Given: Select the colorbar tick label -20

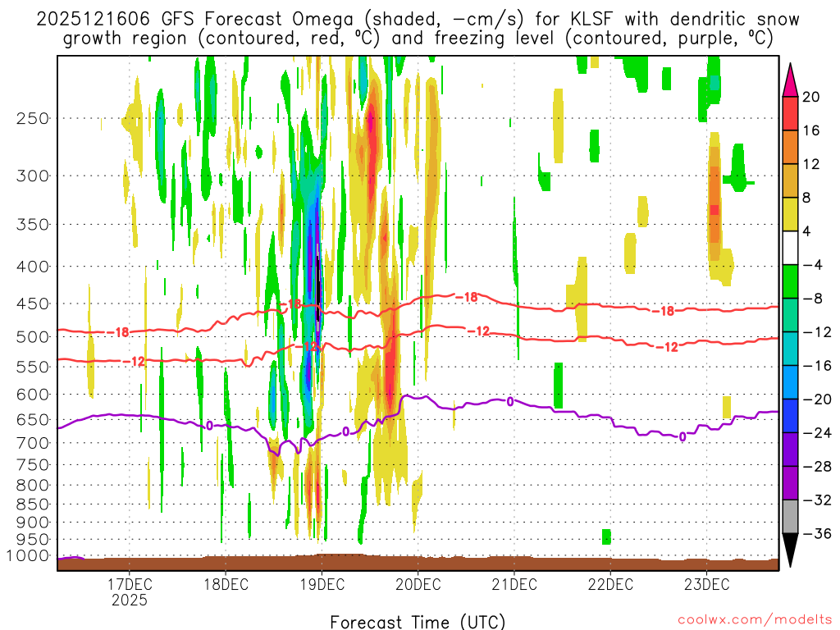Looking at the screenshot, I should click(816, 399).
